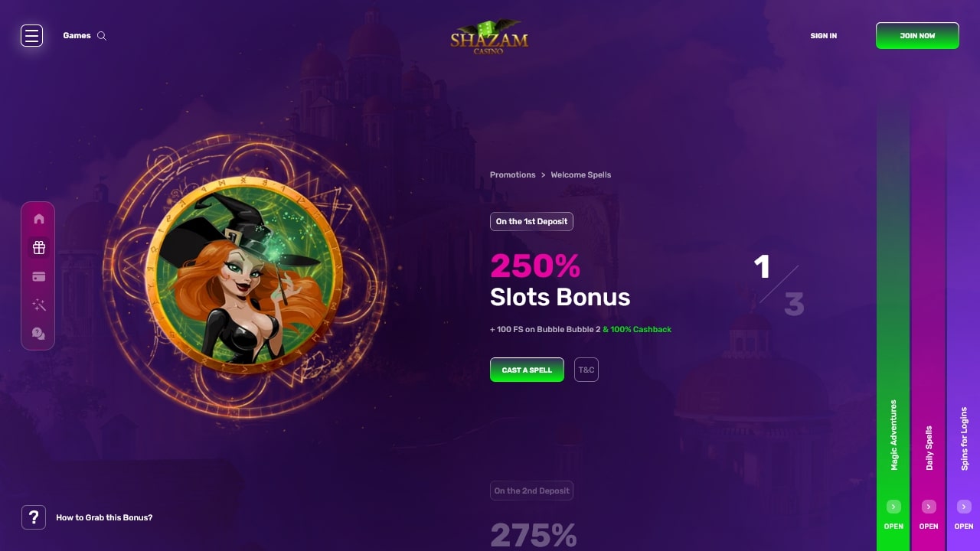
Task: Click the question mark help icon
Action: (34, 517)
